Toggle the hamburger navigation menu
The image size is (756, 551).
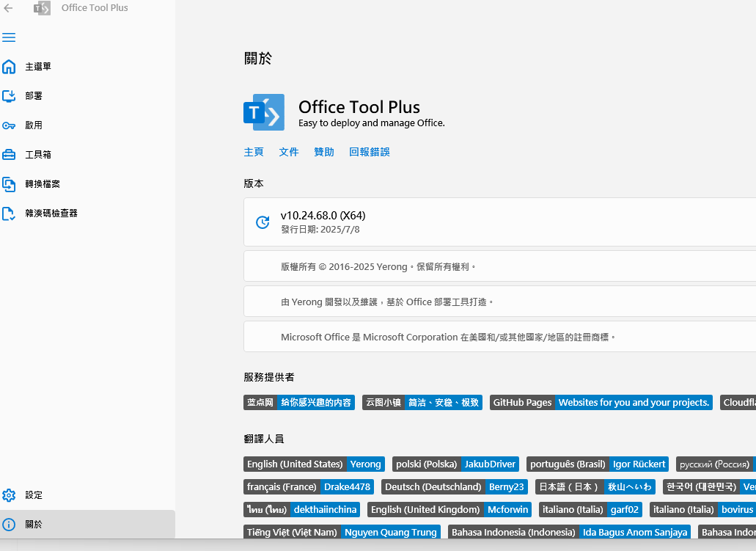tap(9, 37)
